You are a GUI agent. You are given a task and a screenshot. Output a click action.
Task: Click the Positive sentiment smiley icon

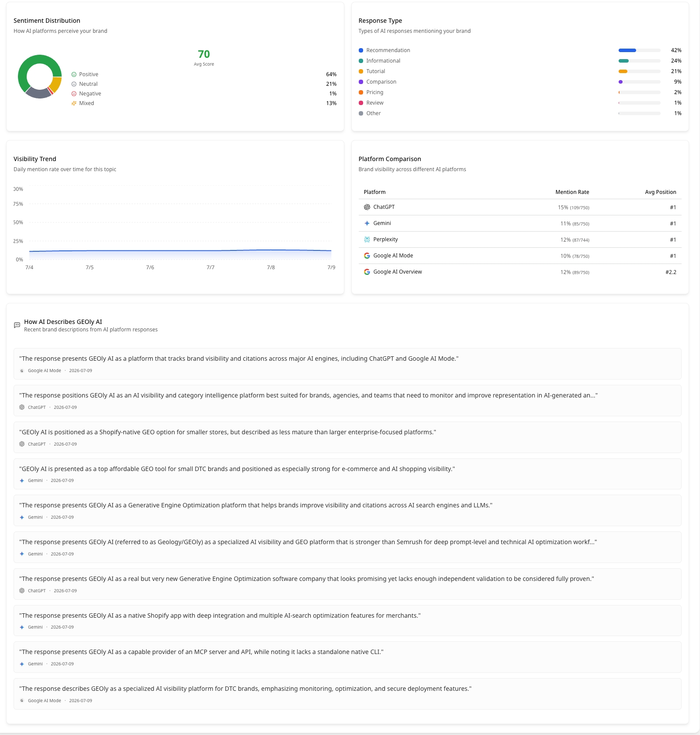click(74, 74)
